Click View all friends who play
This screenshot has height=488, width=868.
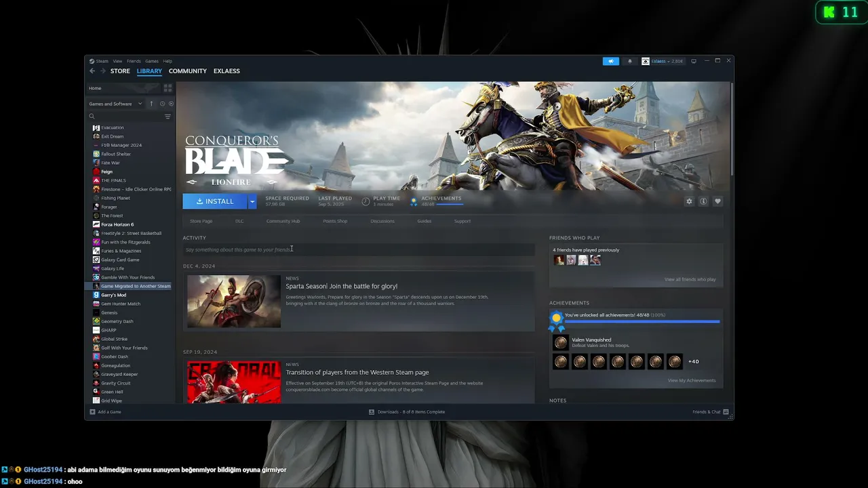pos(690,279)
